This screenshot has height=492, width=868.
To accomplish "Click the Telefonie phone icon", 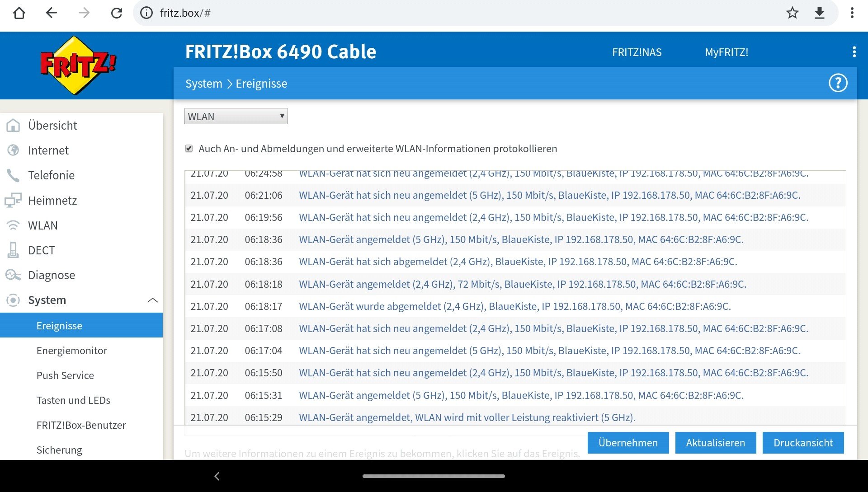I will 13,175.
